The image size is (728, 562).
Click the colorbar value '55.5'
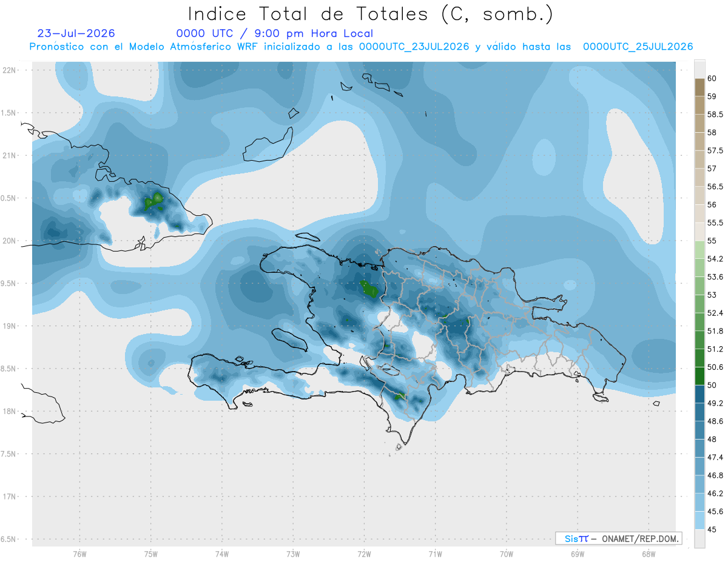[715, 222]
